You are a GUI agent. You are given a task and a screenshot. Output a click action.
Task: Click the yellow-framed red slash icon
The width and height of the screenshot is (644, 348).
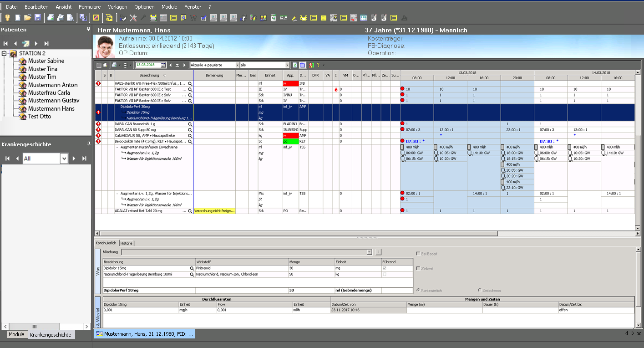pyautogui.click(x=96, y=18)
